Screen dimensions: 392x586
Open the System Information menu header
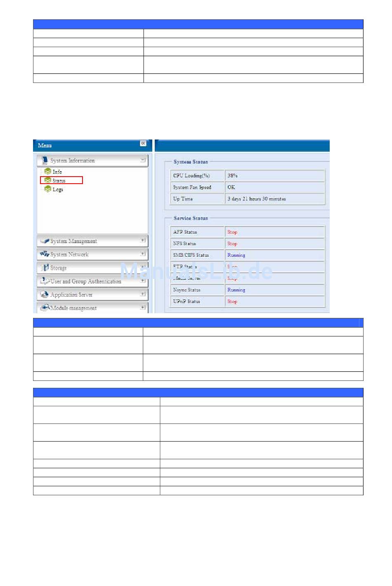point(92,161)
